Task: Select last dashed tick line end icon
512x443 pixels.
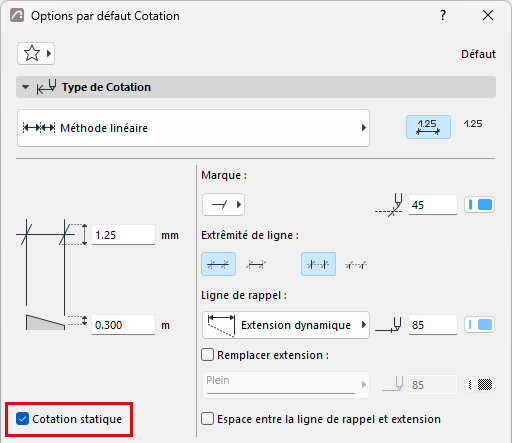Action: [356, 265]
